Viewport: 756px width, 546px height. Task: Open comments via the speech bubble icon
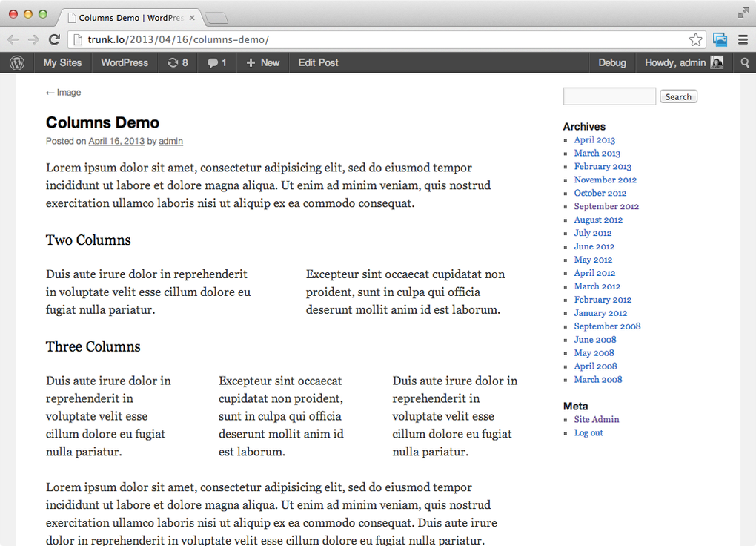point(216,63)
